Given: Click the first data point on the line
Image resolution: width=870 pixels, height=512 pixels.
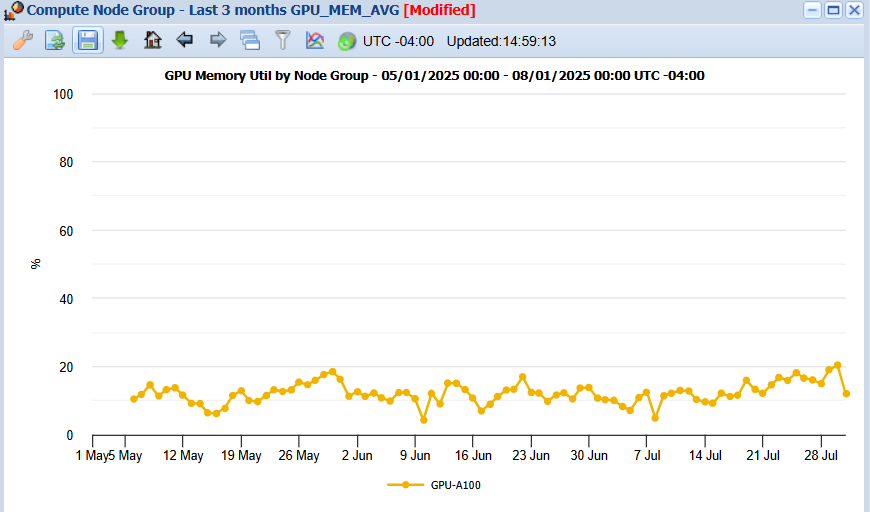Looking at the screenshot, I should tap(134, 399).
